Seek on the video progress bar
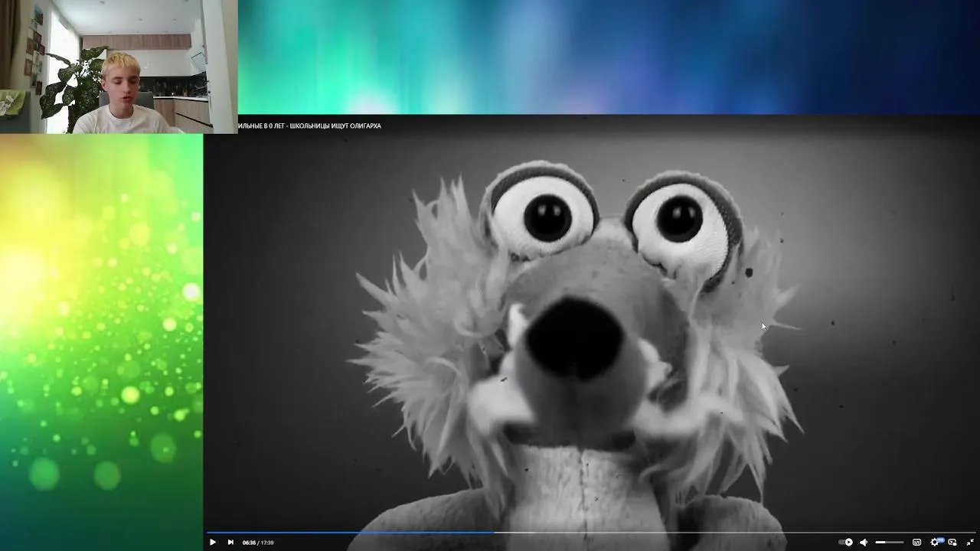 click(591, 532)
